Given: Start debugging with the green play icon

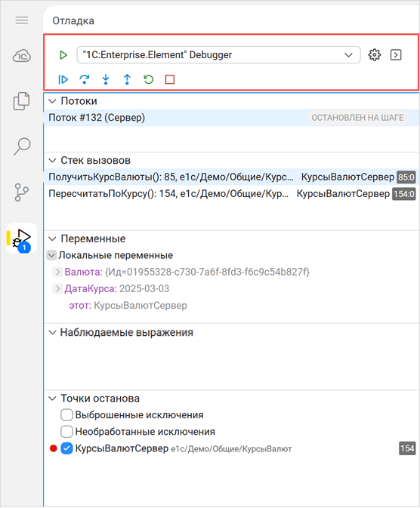Looking at the screenshot, I should point(63,55).
